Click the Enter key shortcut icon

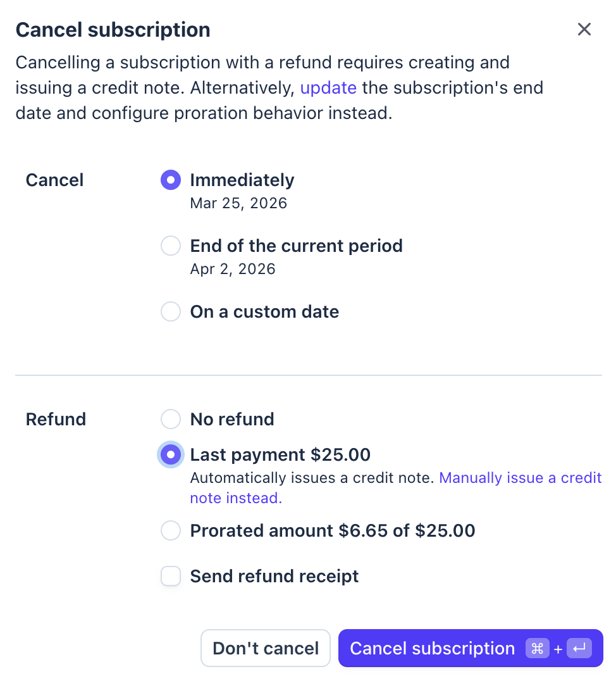pyautogui.click(x=579, y=648)
